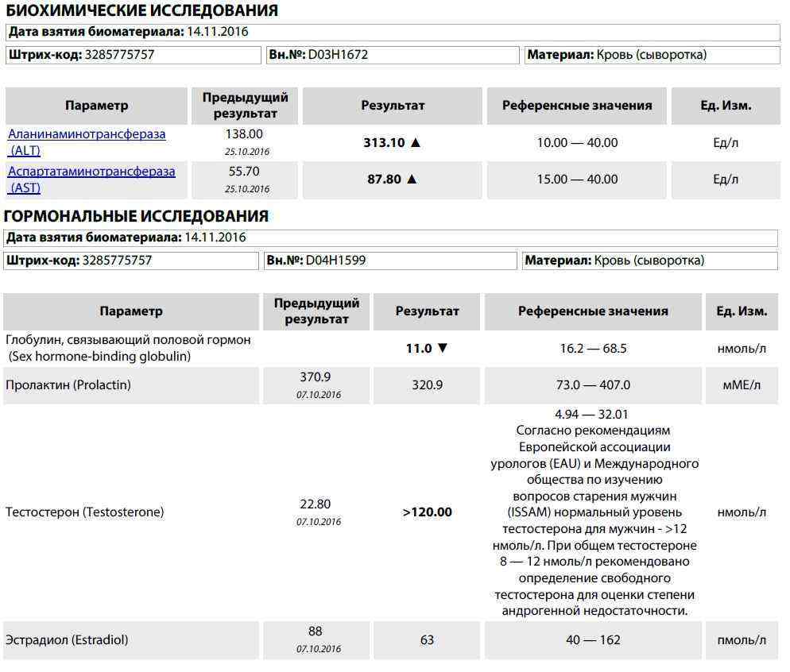
Task: Click the up arrow beside 313.10 result
Action: click(x=414, y=143)
